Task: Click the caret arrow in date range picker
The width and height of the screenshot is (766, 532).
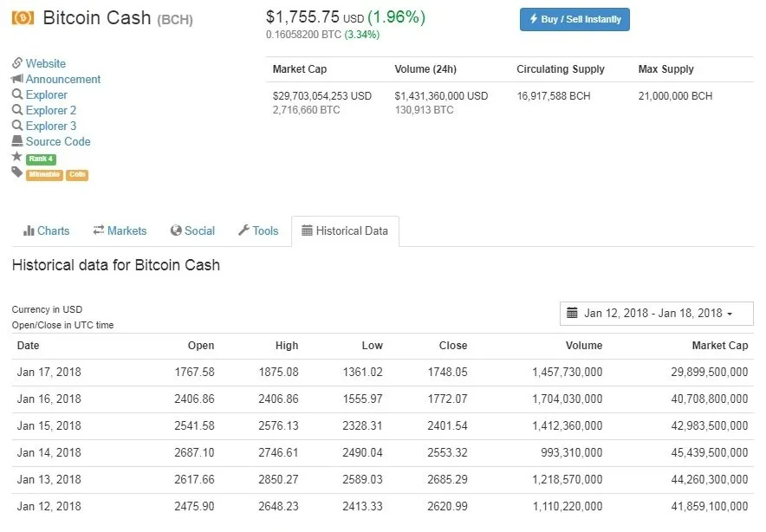Action: coord(730,315)
